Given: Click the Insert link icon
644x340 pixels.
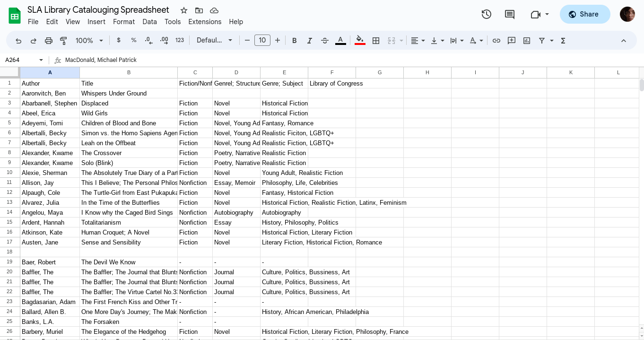Looking at the screenshot, I should click(496, 41).
